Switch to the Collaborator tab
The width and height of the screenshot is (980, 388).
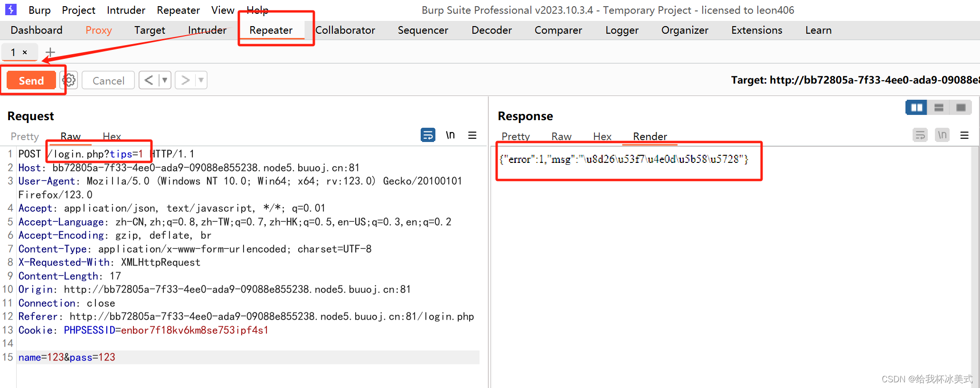tap(345, 30)
